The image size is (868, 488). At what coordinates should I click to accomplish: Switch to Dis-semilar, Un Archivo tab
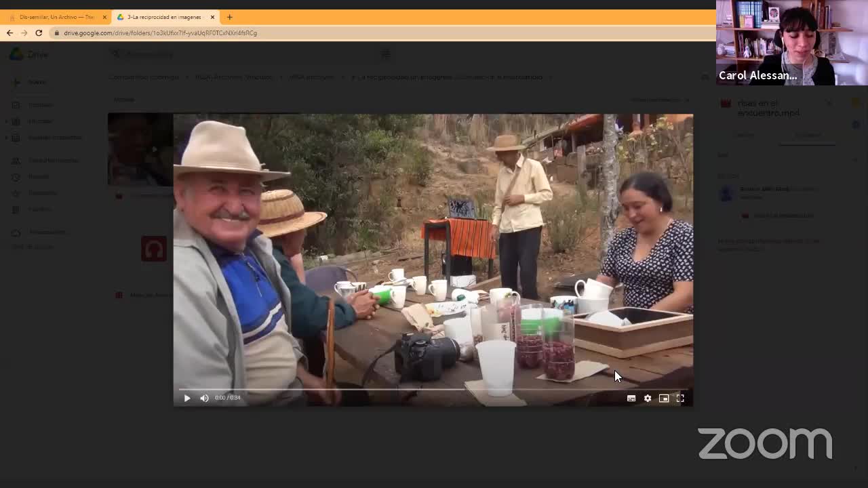(57, 17)
